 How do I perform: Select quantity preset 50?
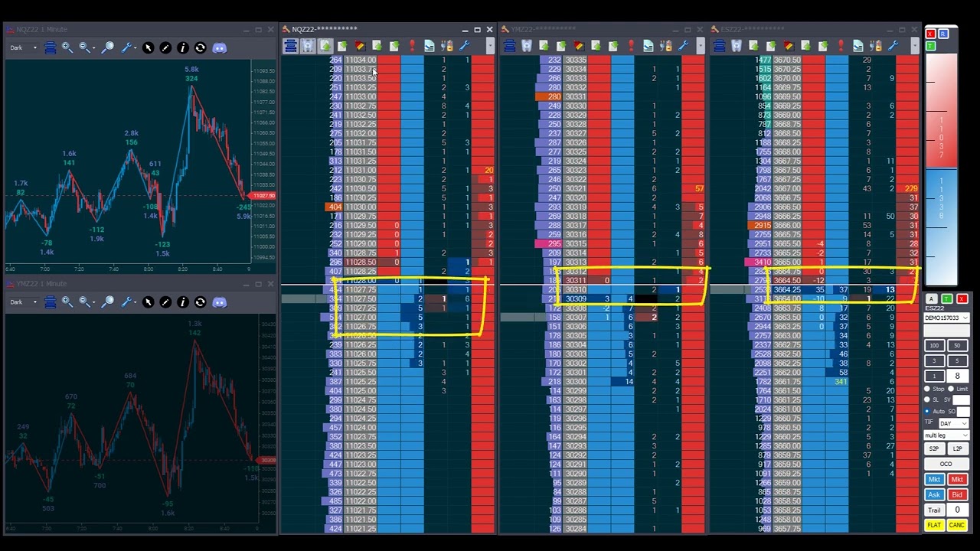pyautogui.click(x=957, y=345)
